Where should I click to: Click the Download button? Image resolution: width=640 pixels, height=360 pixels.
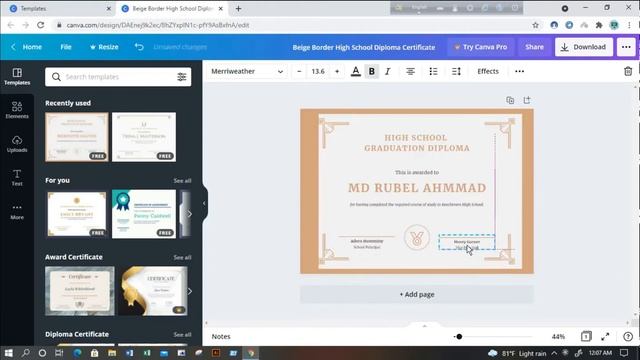coord(584,47)
